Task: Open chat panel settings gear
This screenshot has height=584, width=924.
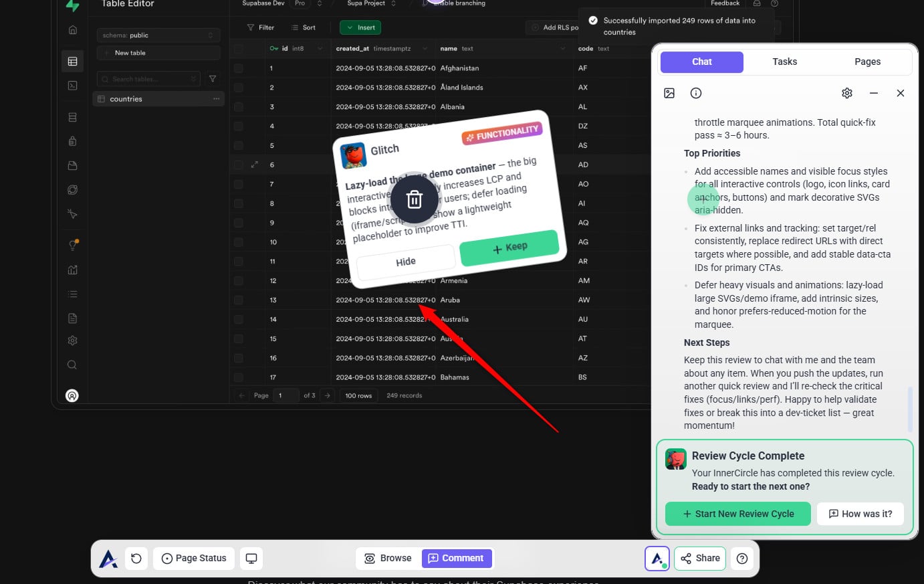Action: (x=846, y=93)
